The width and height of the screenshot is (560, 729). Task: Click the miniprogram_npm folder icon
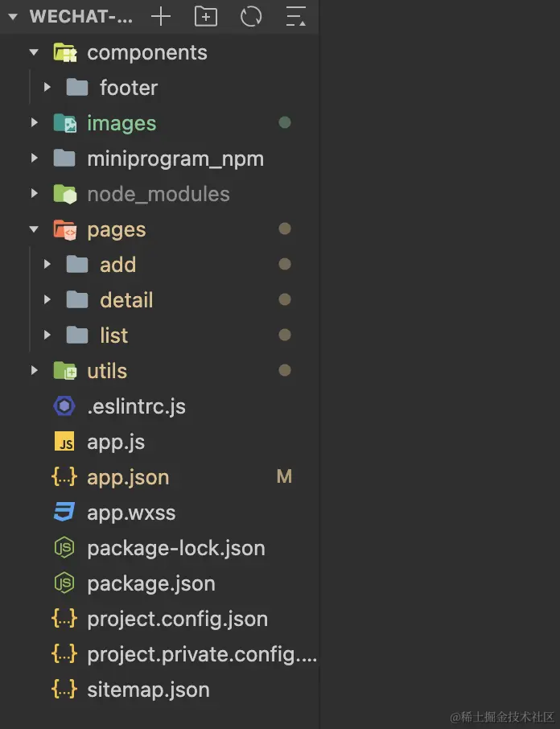coord(64,158)
